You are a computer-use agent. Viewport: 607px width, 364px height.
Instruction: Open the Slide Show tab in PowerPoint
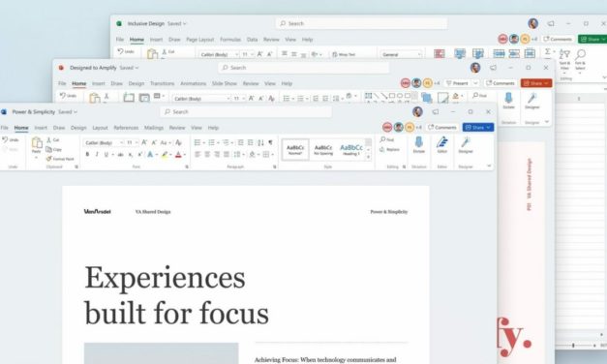click(x=225, y=83)
